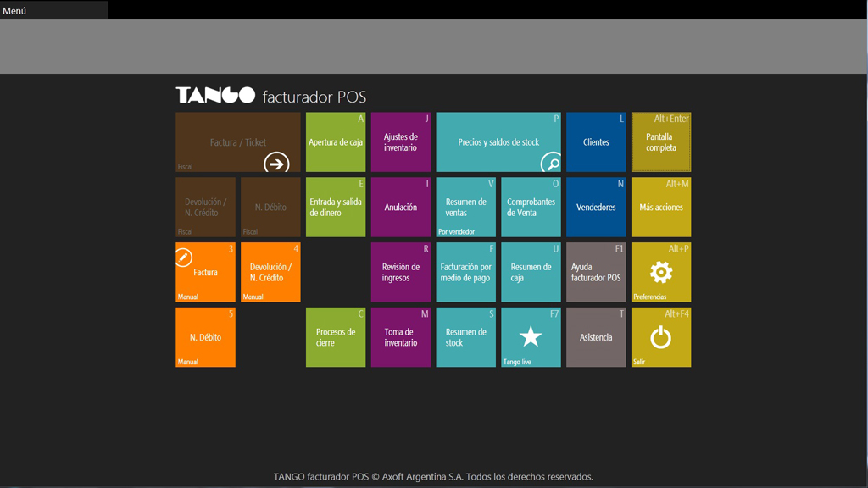Click the TANGO logo

(215, 95)
